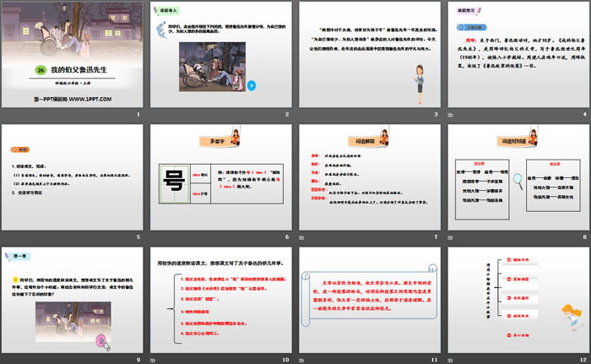Click the animation star icon under slide 8
This screenshot has height=364, width=591.
[x=450, y=237]
